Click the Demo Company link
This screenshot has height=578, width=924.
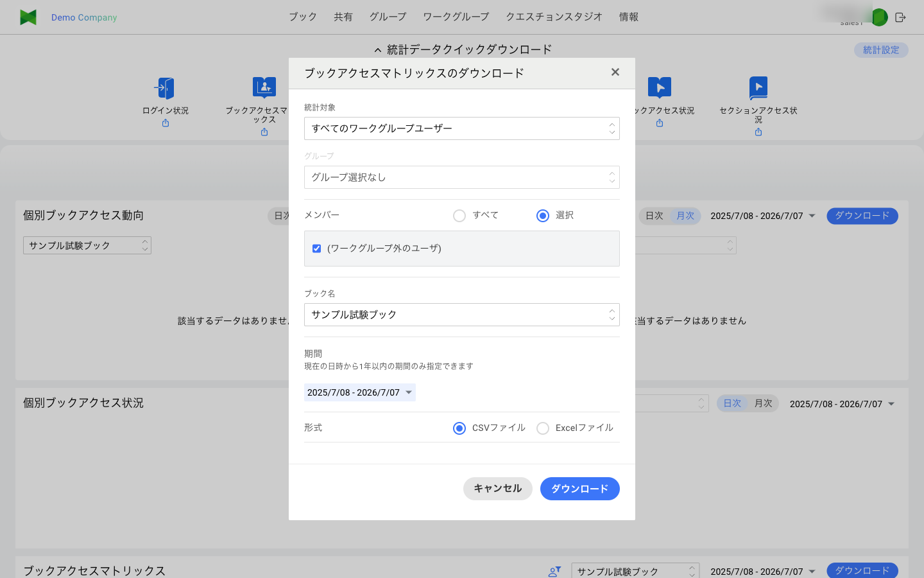coord(84,17)
